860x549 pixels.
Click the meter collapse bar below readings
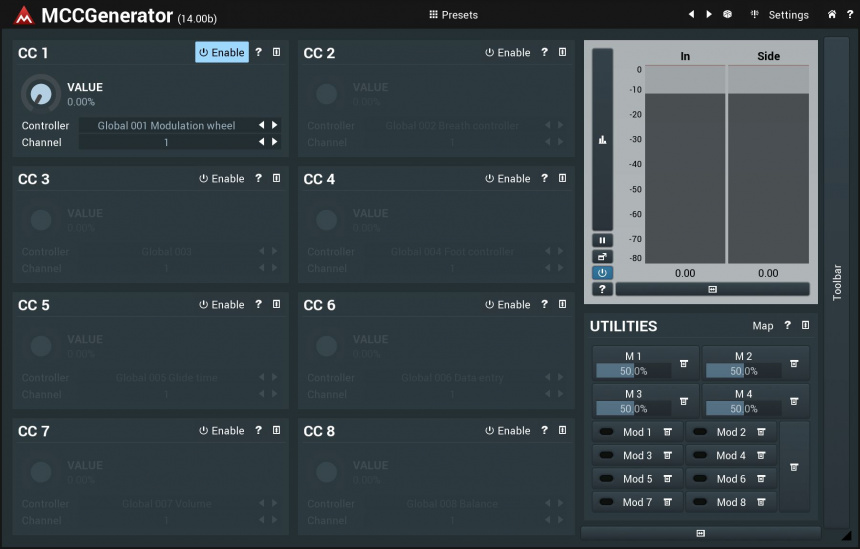(712, 289)
